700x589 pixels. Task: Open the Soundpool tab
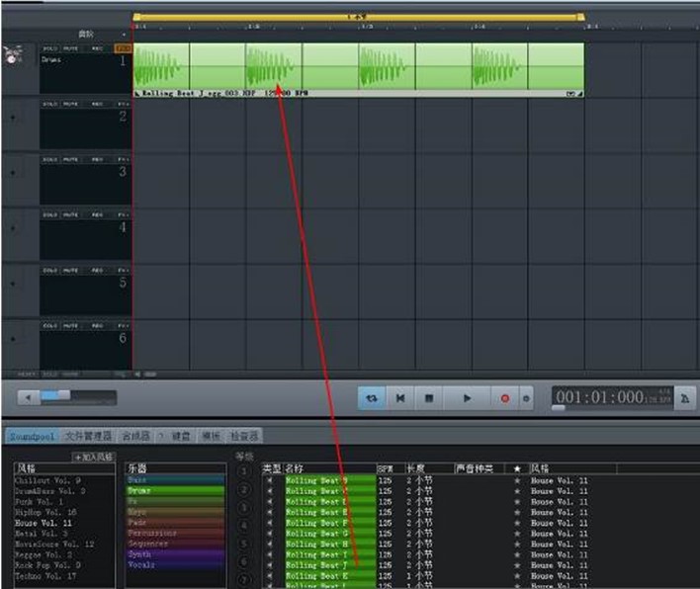pos(33,436)
